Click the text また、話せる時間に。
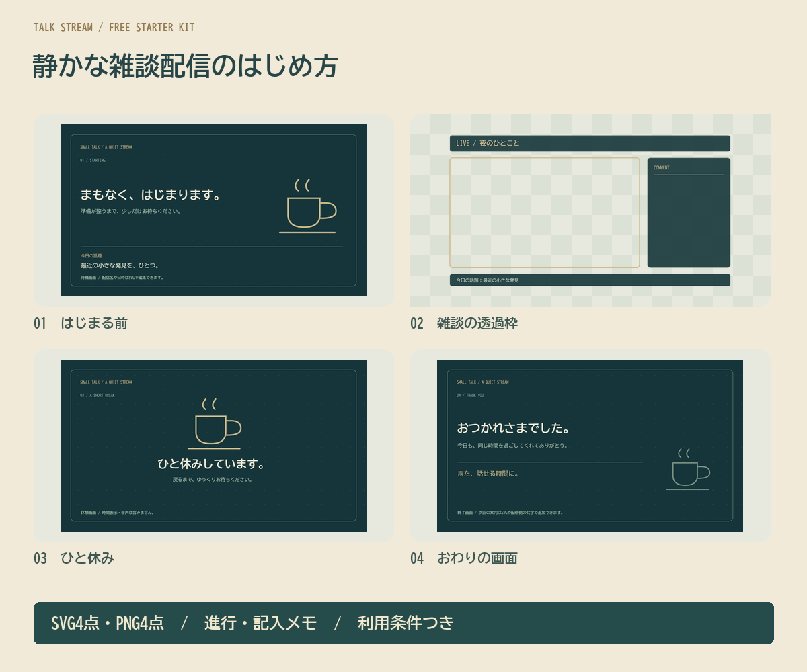Viewport: 807px width, 672px height. tap(488, 474)
